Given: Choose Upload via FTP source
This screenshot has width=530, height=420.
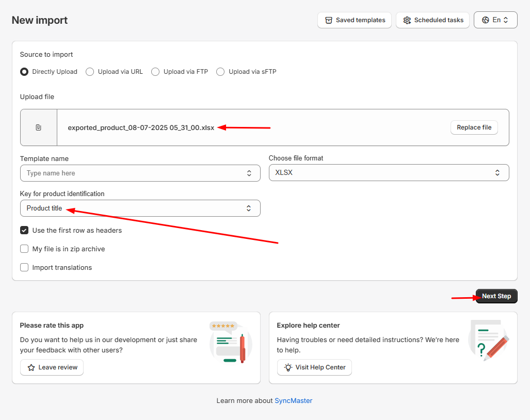Looking at the screenshot, I should coord(155,72).
